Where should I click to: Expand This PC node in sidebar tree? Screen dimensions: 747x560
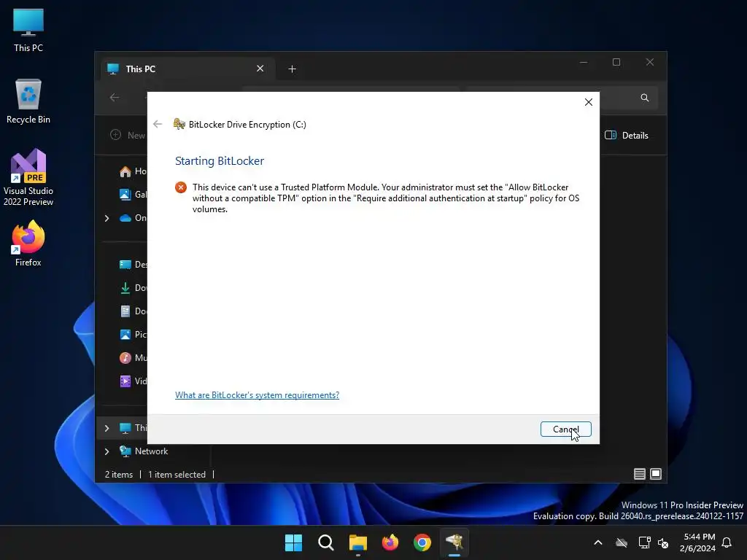[x=107, y=428]
